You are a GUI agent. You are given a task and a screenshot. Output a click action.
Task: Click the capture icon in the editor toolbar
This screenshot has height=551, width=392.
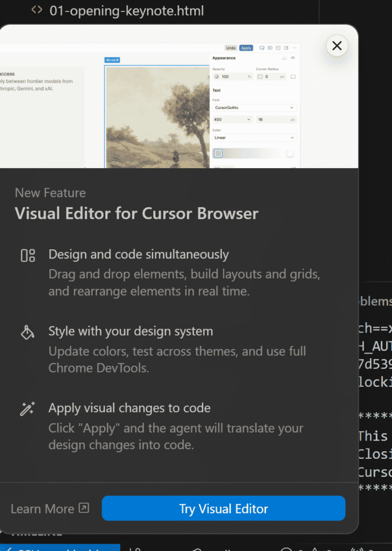pos(270,48)
